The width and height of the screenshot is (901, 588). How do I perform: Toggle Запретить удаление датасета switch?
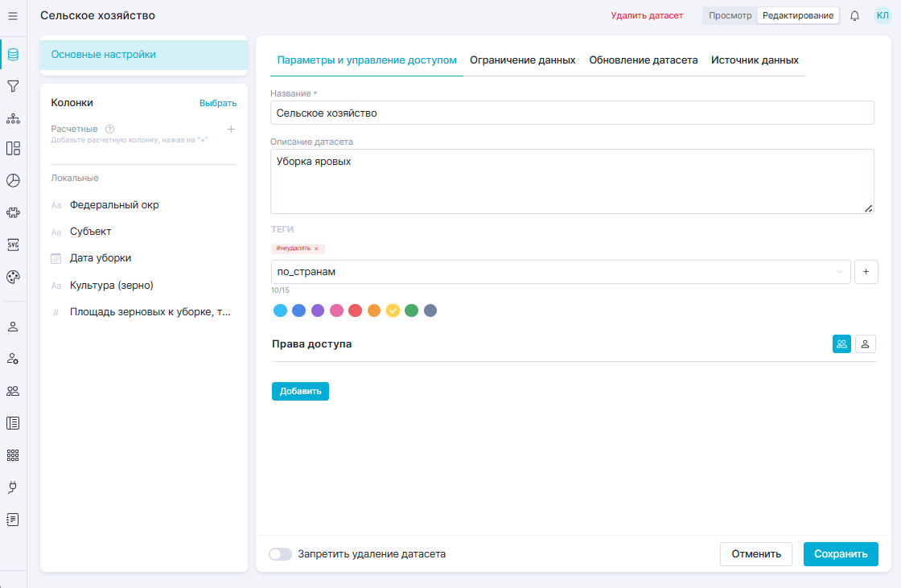280,554
